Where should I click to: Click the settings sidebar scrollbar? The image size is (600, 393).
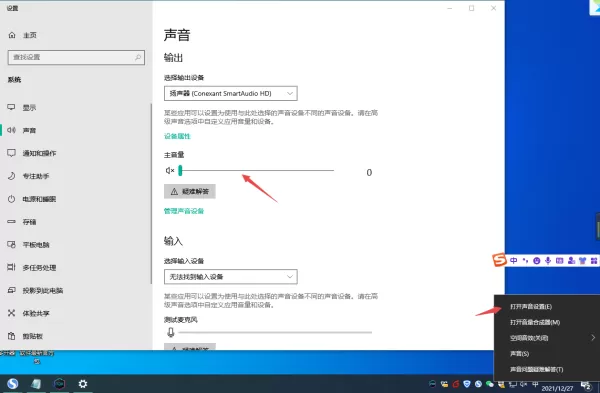[x=151, y=193]
